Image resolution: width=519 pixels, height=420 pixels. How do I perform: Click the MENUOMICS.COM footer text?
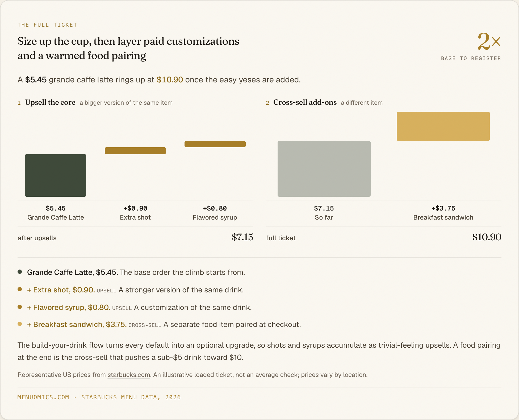point(43,397)
